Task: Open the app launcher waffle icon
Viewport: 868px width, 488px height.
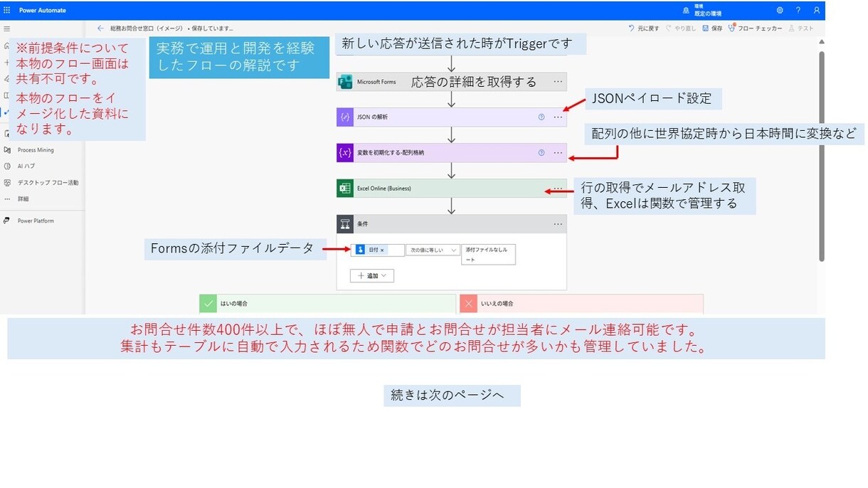Action: point(7,11)
